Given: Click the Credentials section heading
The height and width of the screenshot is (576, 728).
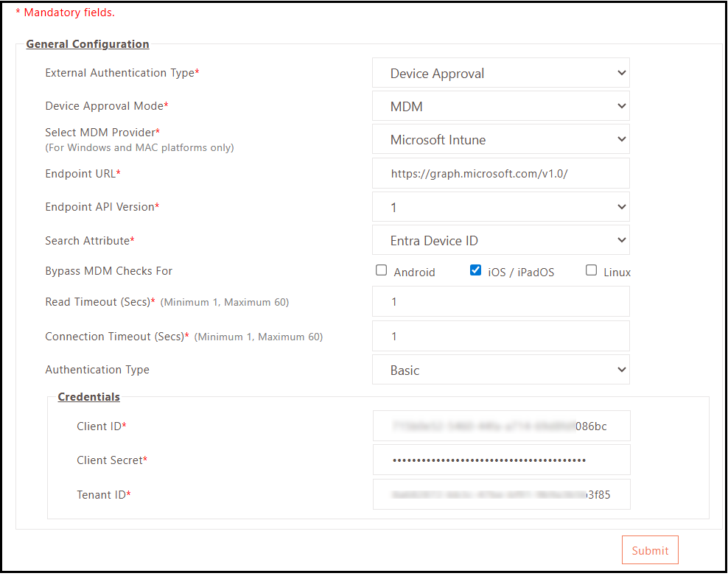Looking at the screenshot, I should click(88, 397).
